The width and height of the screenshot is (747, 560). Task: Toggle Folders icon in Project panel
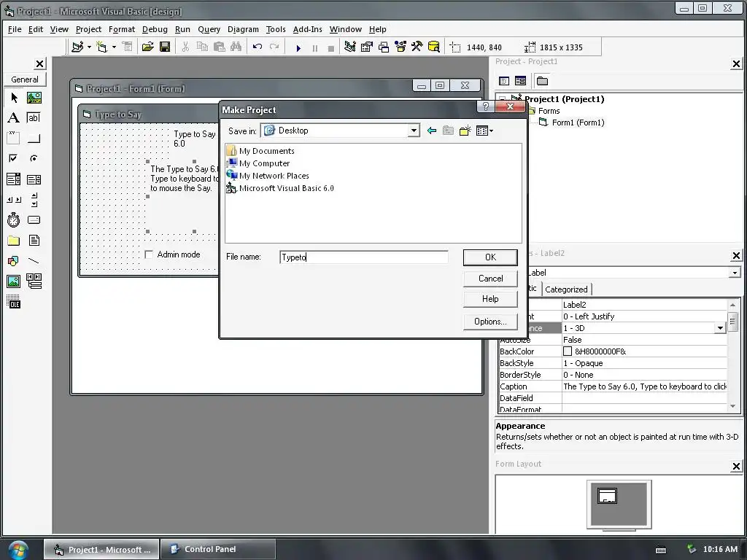click(542, 81)
